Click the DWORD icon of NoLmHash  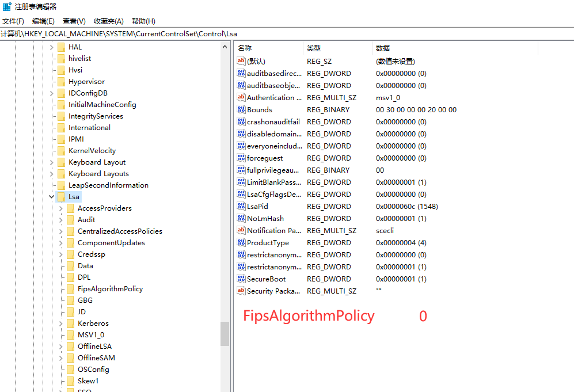241,218
